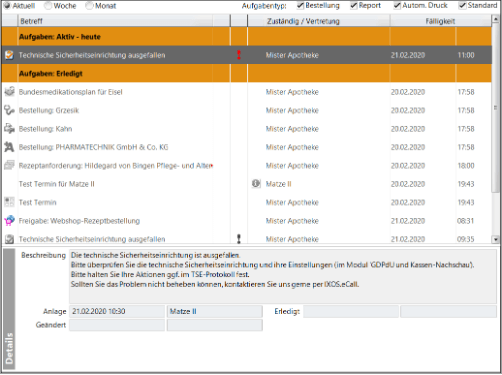Click icon beside Bestellung: PHARMATECHNIK GmbH
This screenshot has height=375, width=502.
click(x=9, y=147)
